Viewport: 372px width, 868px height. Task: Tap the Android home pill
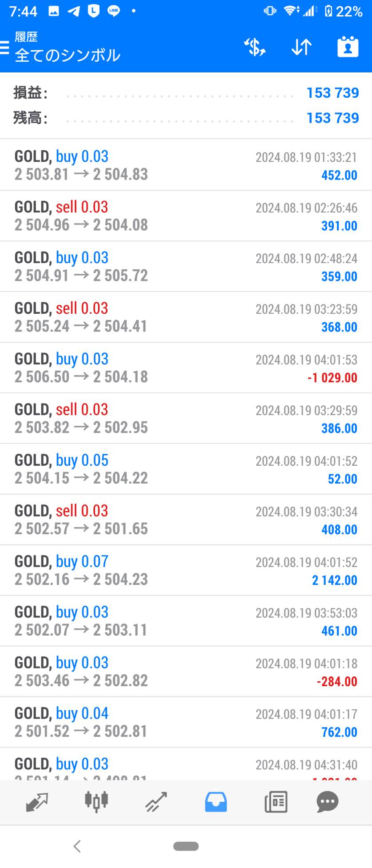click(186, 846)
